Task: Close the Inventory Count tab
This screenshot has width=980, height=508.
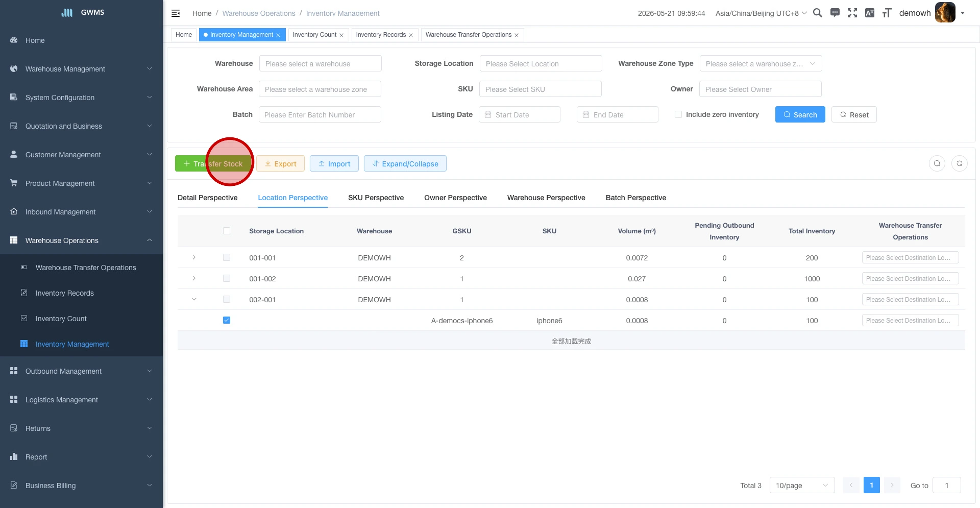Action: (341, 35)
